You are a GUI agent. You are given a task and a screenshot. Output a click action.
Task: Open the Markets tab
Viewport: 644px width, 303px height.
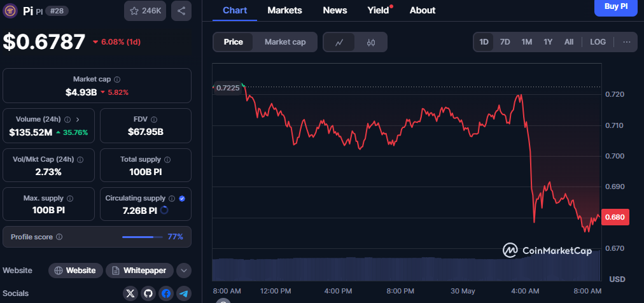click(284, 10)
